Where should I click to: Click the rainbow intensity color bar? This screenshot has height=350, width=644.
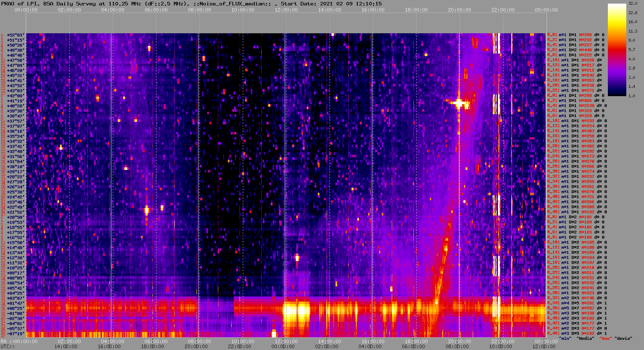[x=617, y=50]
